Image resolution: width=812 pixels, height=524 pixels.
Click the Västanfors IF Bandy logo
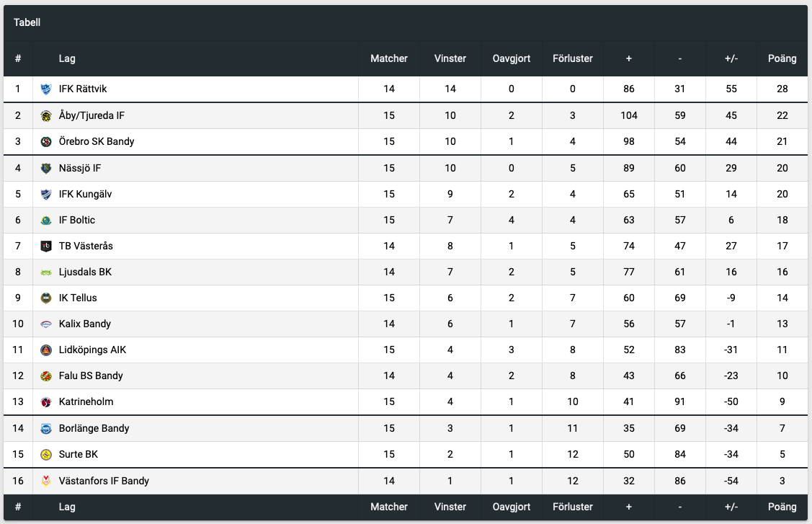coord(46,481)
